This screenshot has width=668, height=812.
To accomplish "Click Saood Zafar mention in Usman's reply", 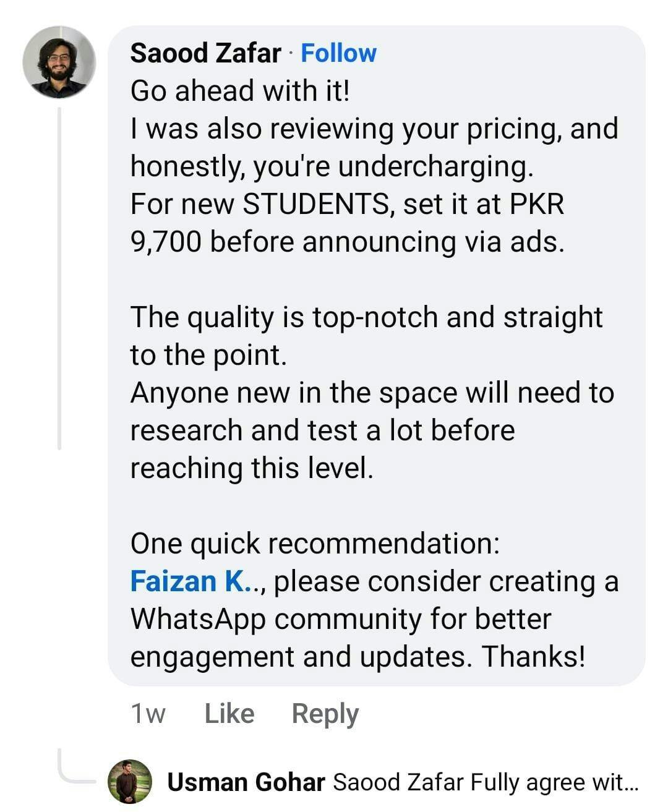I will coord(398,782).
